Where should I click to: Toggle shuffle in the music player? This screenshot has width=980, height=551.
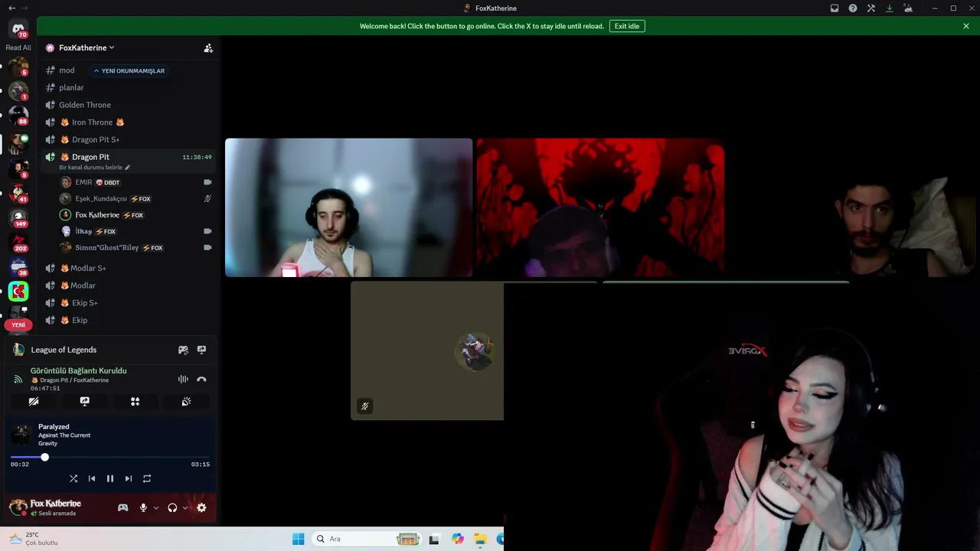(73, 478)
